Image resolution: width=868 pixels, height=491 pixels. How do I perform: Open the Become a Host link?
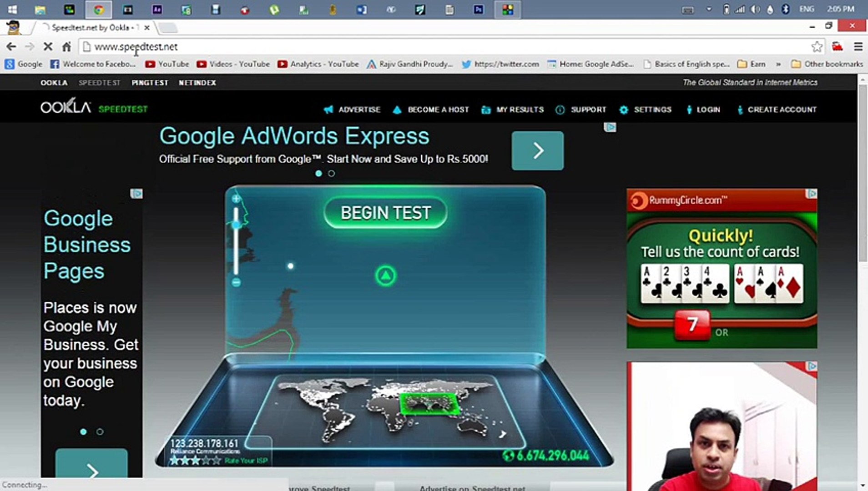[438, 110]
